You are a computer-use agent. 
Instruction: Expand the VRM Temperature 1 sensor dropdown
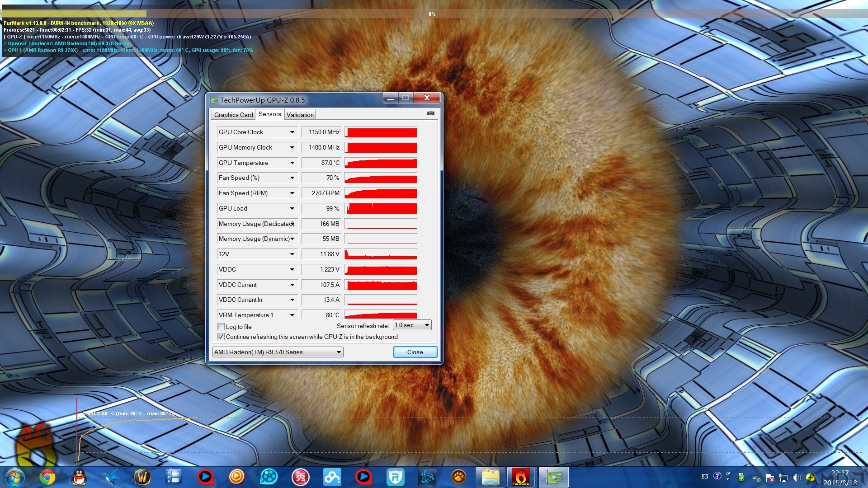click(x=292, y=315)
